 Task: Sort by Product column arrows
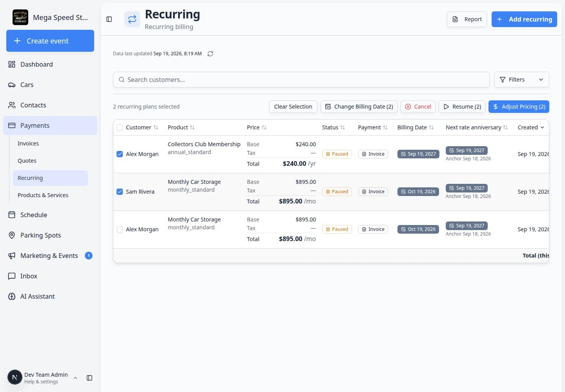point(192,127)
